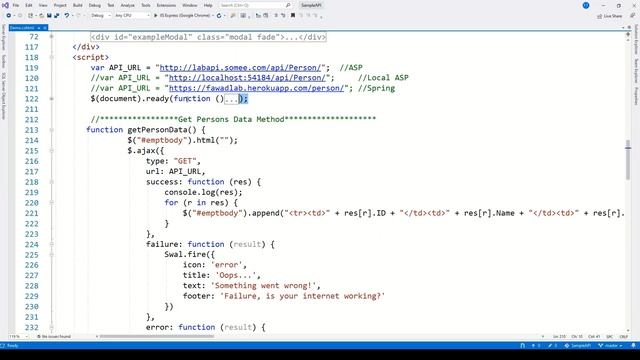Image resolution: width=640 pixels, height=360 pixels.
Task: Open the Undo history dropdown arrow
Action: tap(72, 16)
